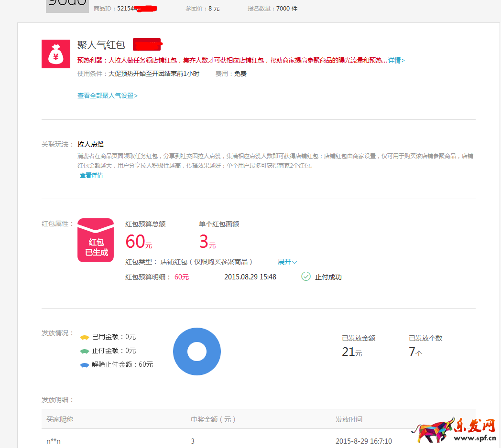Click 查看详情 under 拉人点赞
The width and height of the screenshot is (501, 448).
pyautogui.click(x=91, y=175)
